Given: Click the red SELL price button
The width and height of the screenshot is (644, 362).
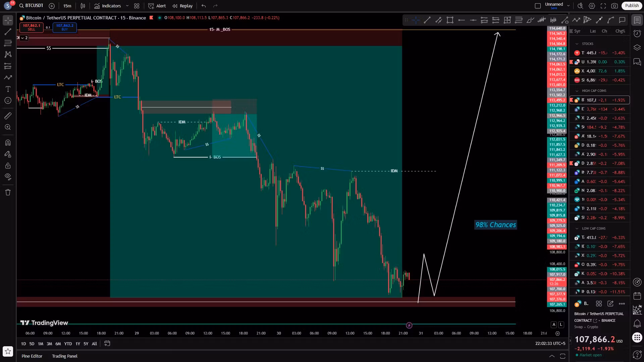Looking at the screenshot, I should (31, 27).
